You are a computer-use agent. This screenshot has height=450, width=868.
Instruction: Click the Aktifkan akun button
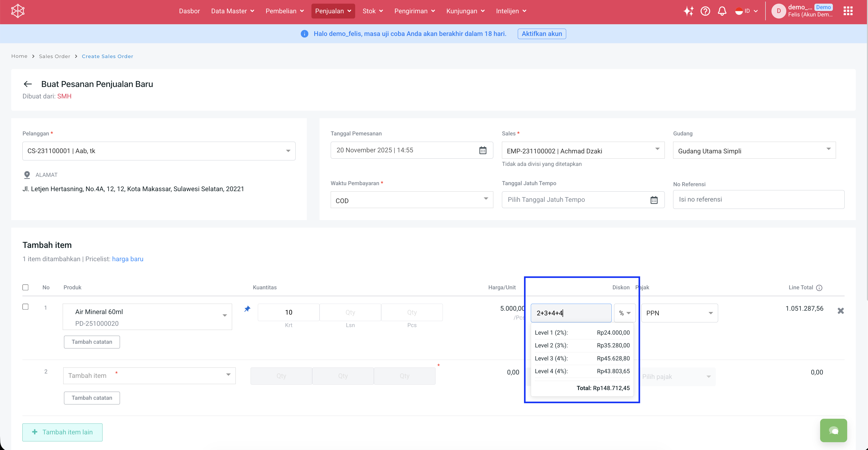point(541,34)
